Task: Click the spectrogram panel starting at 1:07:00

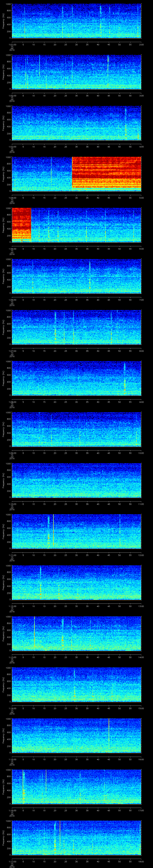Action: coord(76,327)
